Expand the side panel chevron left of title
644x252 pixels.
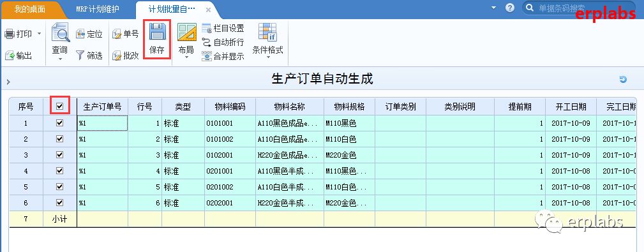pos(8,82)
